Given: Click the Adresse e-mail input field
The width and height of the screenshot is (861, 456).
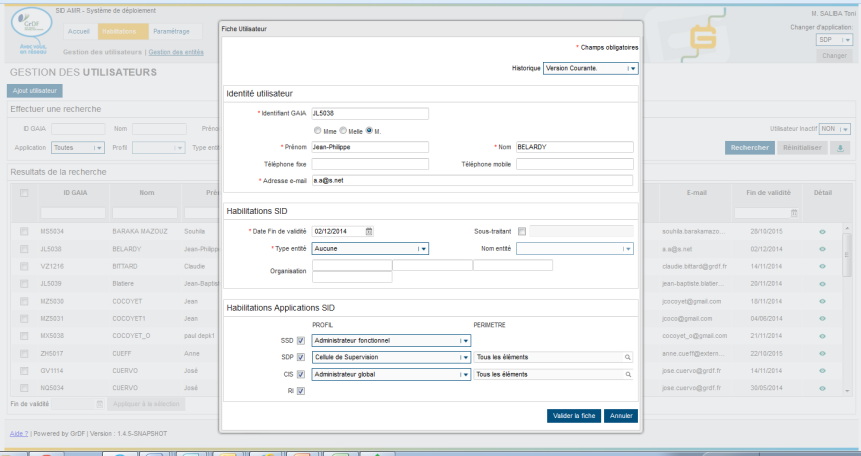Looking at the screenshot, I should [x=472, y=180].
